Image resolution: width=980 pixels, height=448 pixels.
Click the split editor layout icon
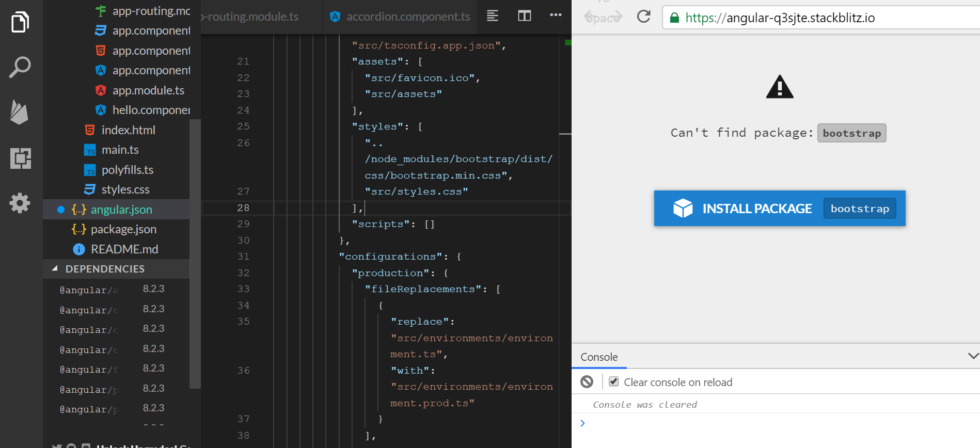(525, 16)
